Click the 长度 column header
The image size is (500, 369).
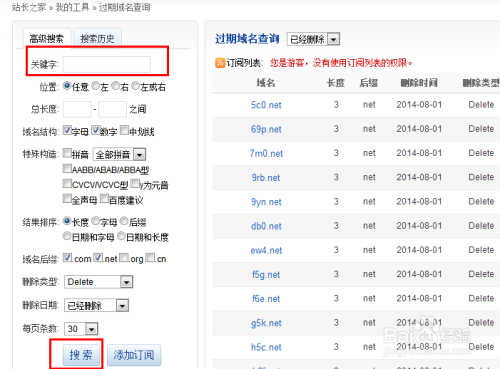[336, 83]
